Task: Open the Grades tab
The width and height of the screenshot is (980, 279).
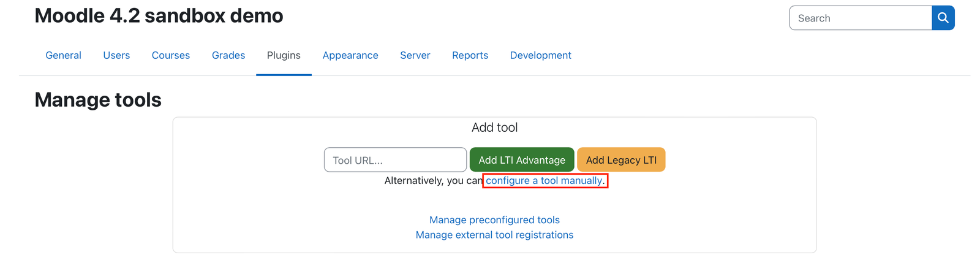Action: [x=228, y=55]
